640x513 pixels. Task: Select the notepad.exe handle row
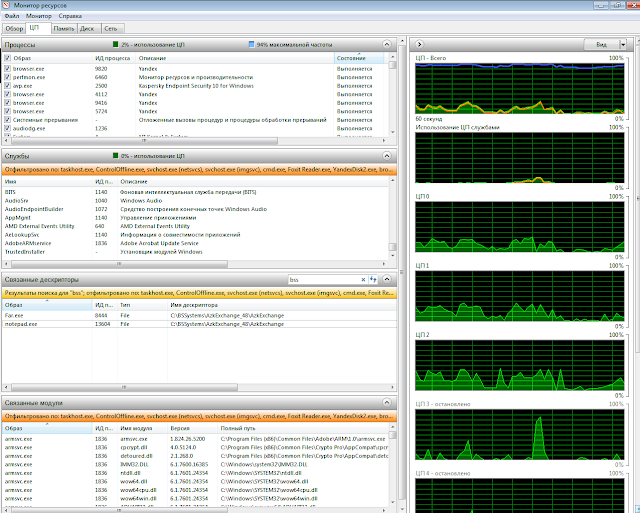click(199, 324)
